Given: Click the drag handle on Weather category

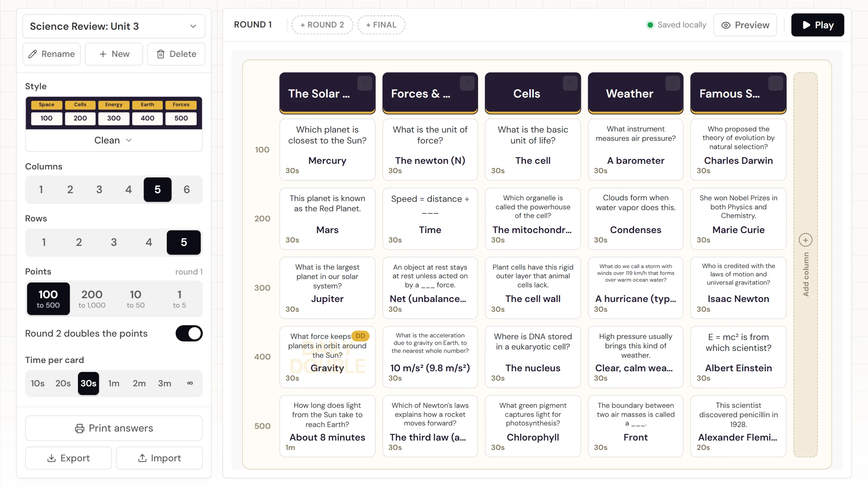Looking at the screenshot, I should pos(673,83).
